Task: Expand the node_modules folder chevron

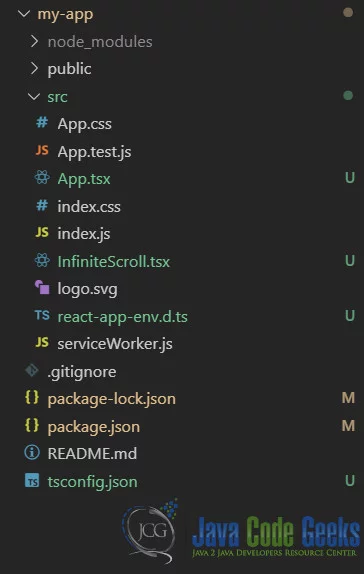Action: [34, 41]
